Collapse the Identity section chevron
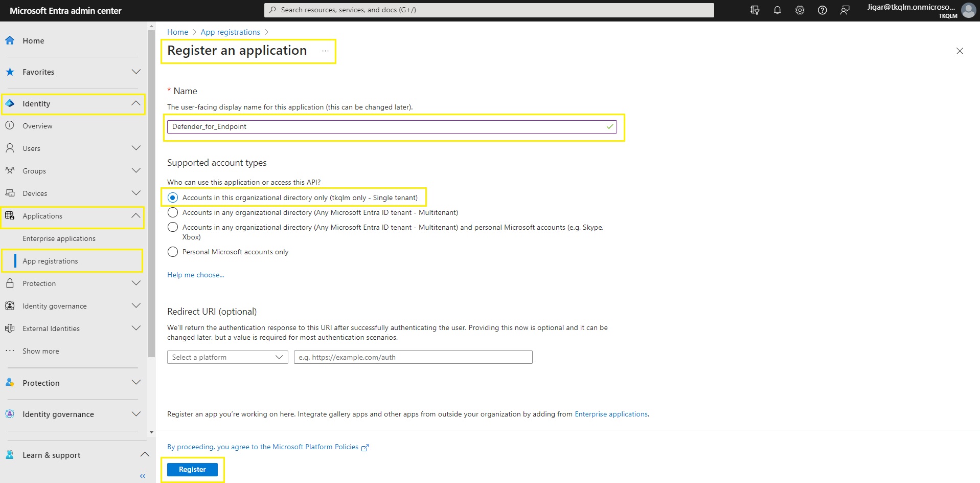Image resolution: width=980 pixels, height=483 pixels. [x=136, y=103]
